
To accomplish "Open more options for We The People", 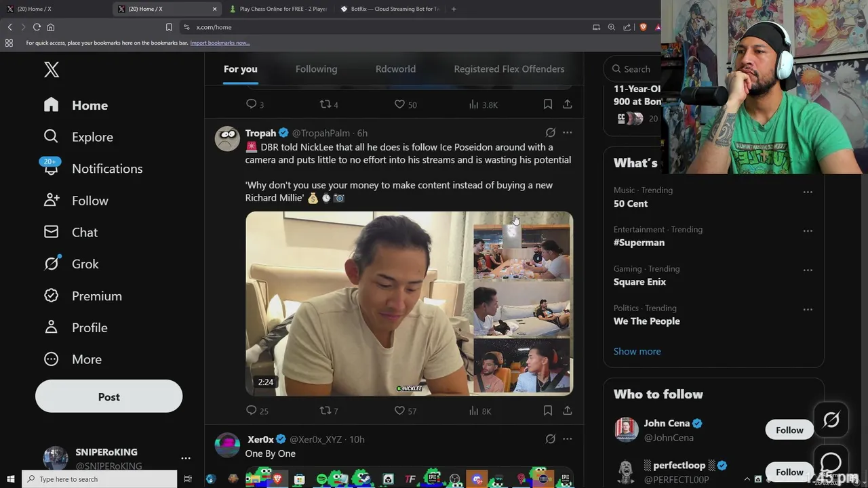I will point(808,310).
